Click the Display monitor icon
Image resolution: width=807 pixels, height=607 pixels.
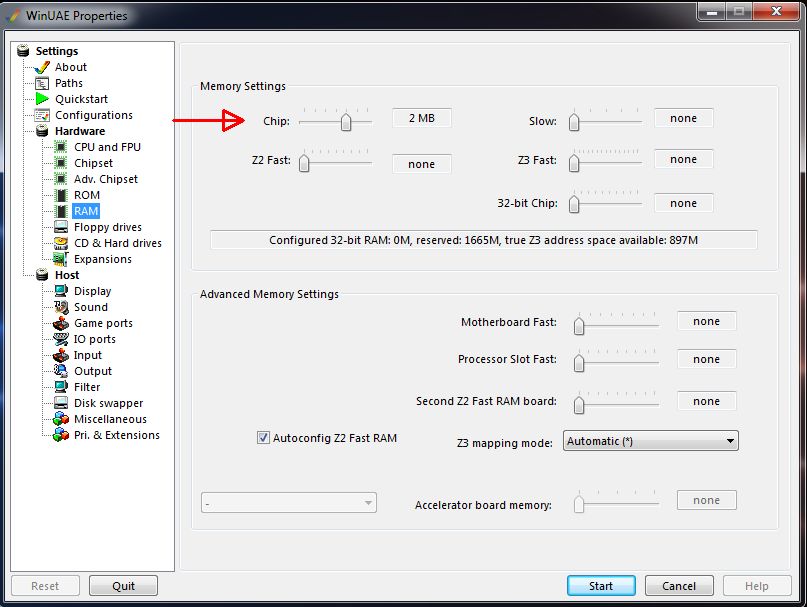(x=61, y=291)
